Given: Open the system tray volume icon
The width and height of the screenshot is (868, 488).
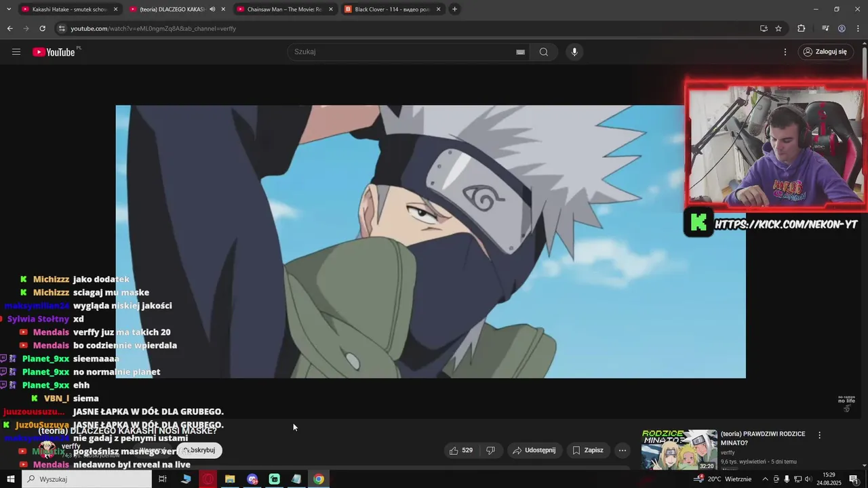Looking at the screenshot, I should (x=808, y=479).
